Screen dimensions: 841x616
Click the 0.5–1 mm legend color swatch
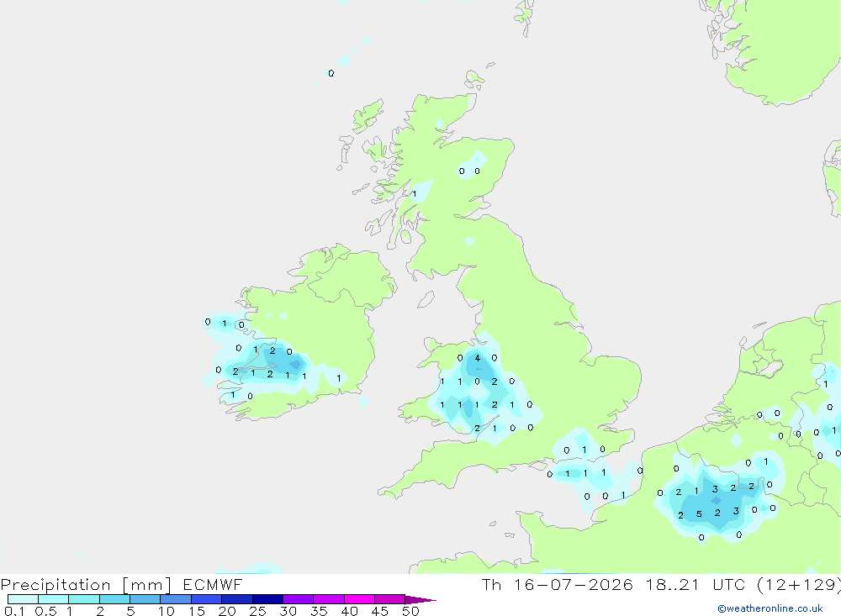tap(54, 599)
